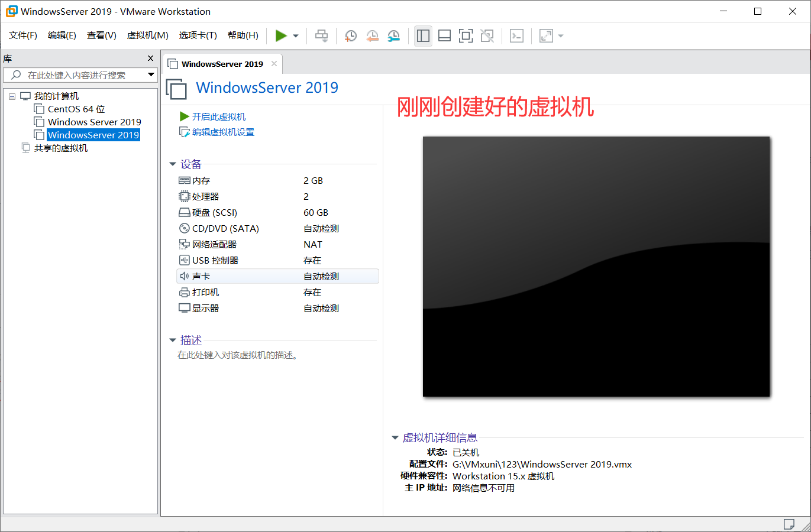Click the VMware Workstation title bar icon
This screenshot has width=811, height=532.
coord(11,11)
